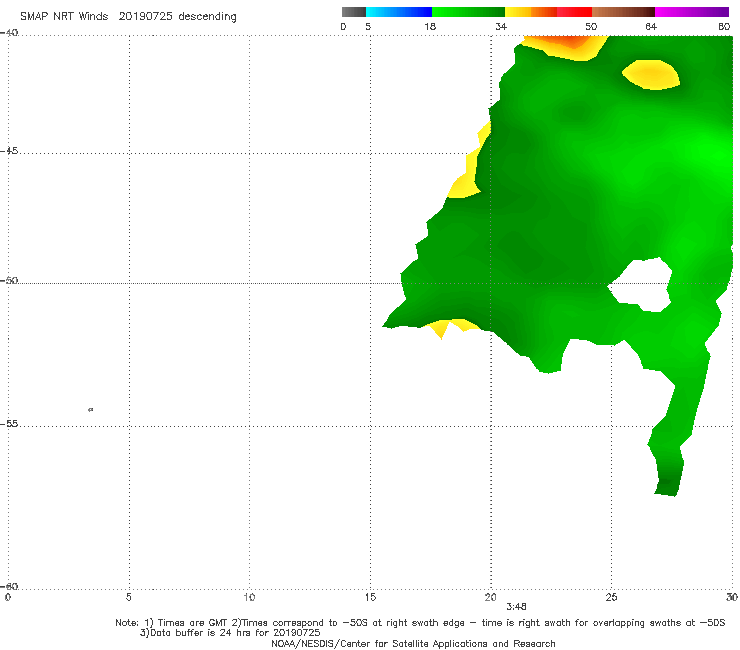Click the white data gap hole in the green swath

coord(642,285)
